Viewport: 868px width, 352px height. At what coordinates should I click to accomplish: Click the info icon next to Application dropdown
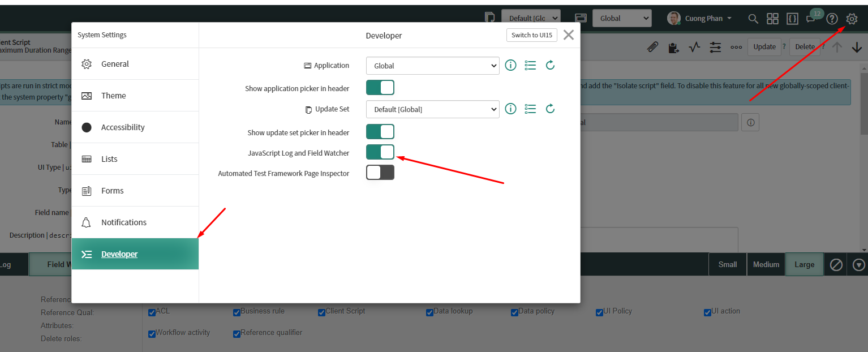pos(510,65)
